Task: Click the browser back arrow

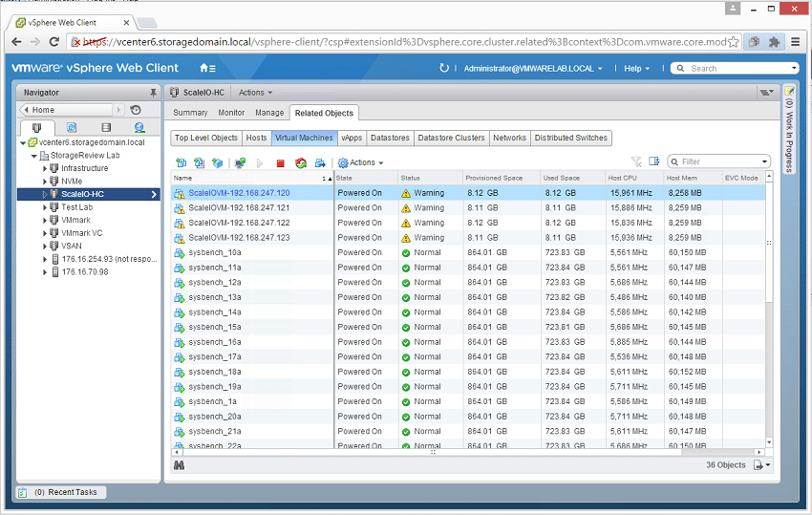Action: click(16, 42)
